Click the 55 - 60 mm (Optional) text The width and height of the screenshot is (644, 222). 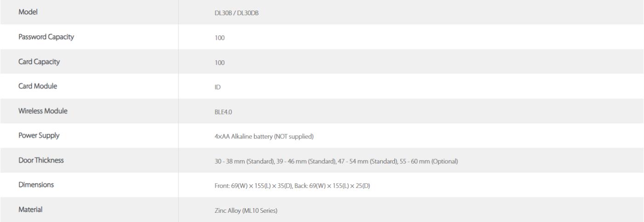click(x=428, y=161)
